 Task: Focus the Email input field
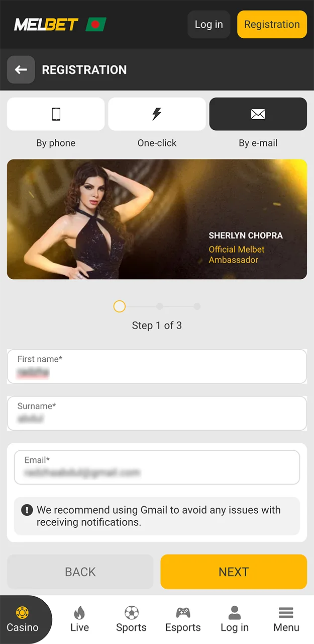pyautogui.click(x=157, y=467)
